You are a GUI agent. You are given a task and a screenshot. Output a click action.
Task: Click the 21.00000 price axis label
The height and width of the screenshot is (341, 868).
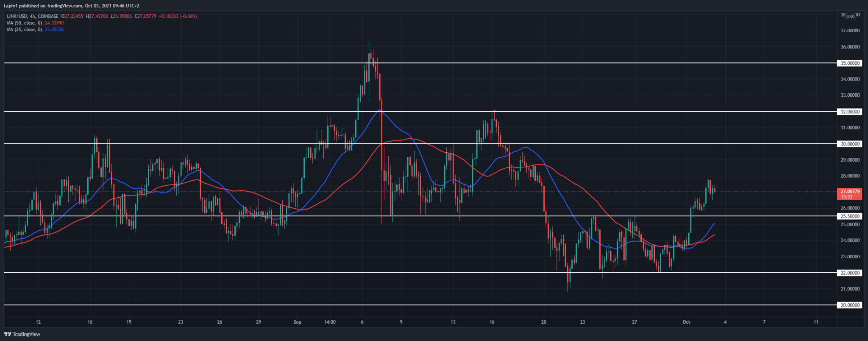tap(850, 289)
